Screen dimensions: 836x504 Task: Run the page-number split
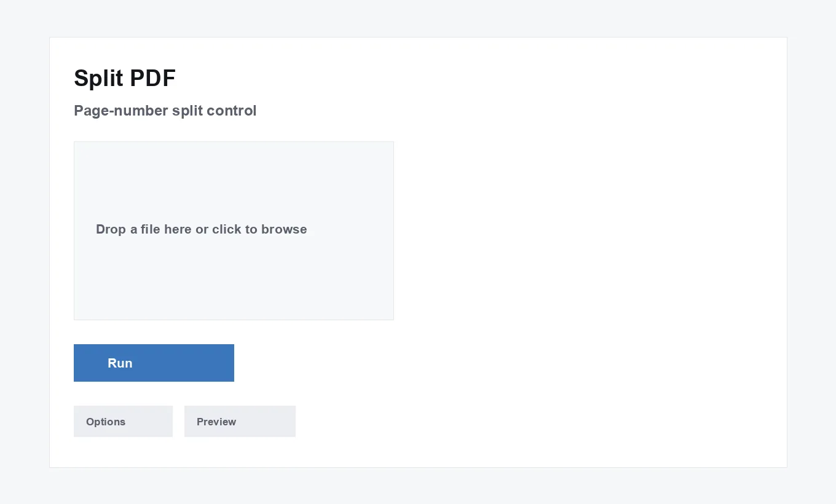(x=154, y=363)
